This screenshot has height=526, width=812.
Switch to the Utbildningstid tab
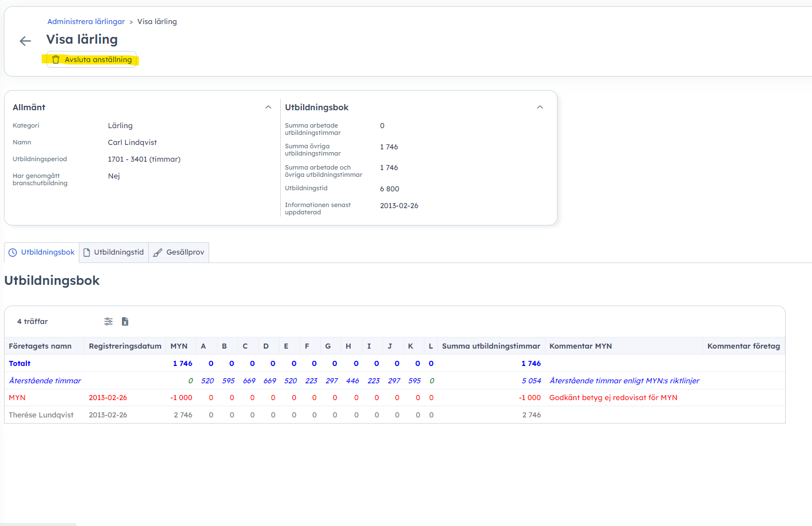[114, 252]
